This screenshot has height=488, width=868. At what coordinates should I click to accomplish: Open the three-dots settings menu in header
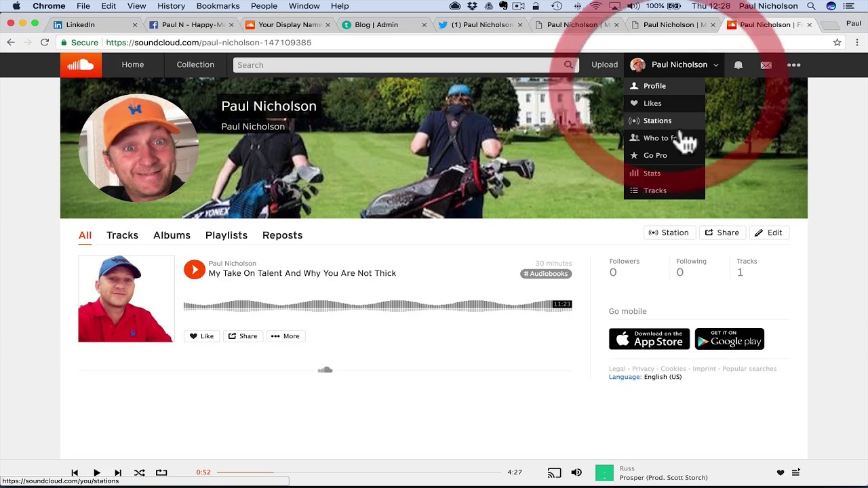pyautogui.click(x=794, y=65)
